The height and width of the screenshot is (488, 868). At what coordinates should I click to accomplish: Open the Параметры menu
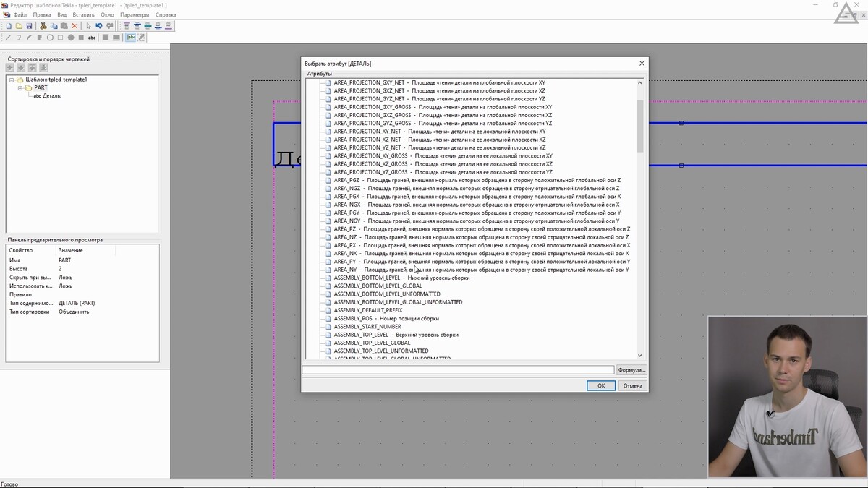click(135, 14)
